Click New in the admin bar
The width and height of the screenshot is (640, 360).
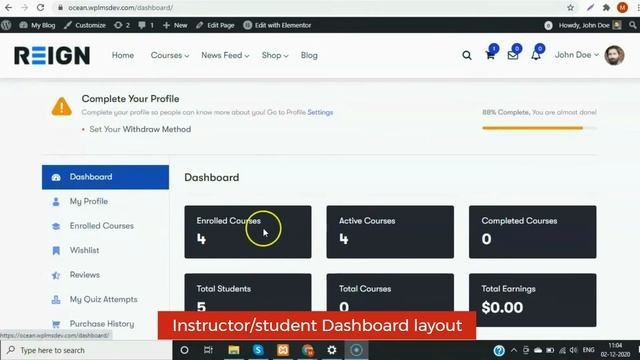(175, 25)
